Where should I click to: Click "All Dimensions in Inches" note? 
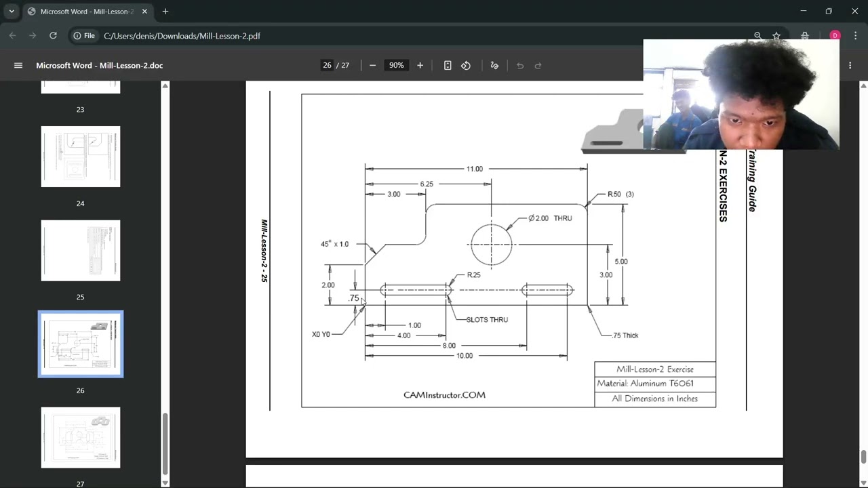pos(654,399)
